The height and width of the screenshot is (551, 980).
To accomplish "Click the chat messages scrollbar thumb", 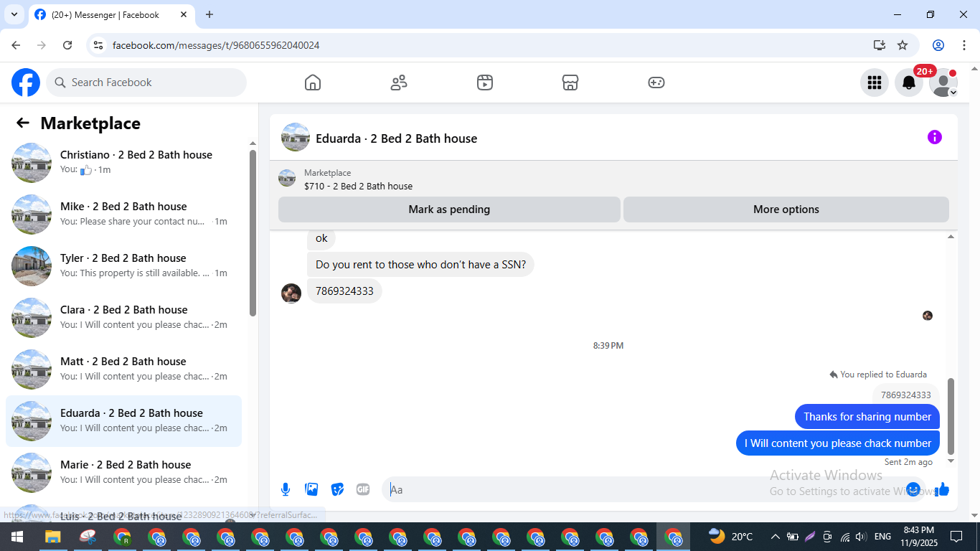I will [x=951, y=415].
